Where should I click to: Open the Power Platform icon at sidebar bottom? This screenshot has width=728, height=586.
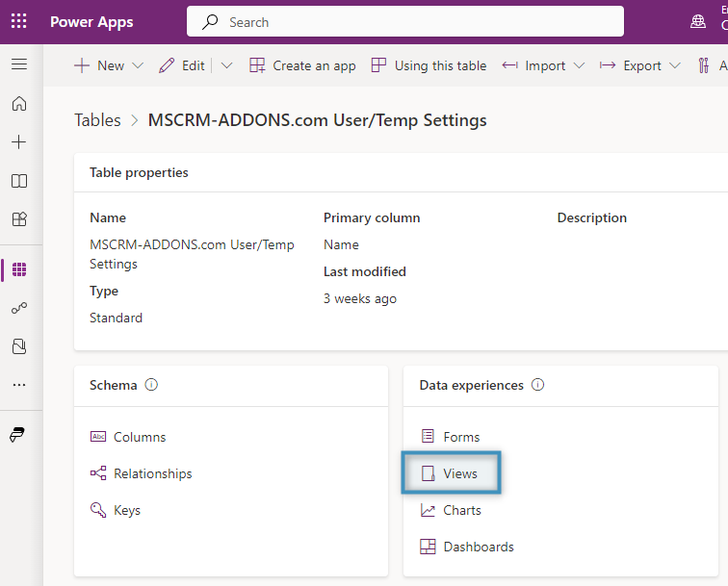[x=17, y=435]
